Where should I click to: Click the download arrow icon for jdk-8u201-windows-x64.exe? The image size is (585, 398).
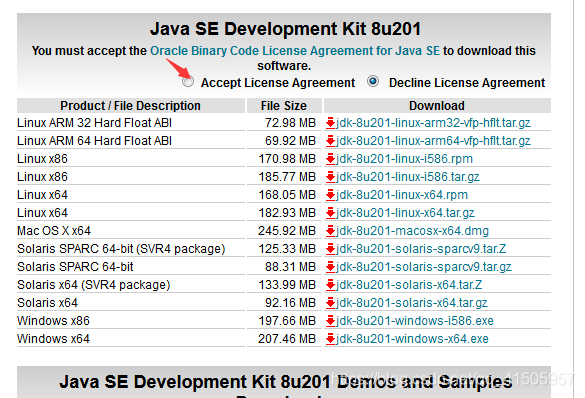(330, 339)
